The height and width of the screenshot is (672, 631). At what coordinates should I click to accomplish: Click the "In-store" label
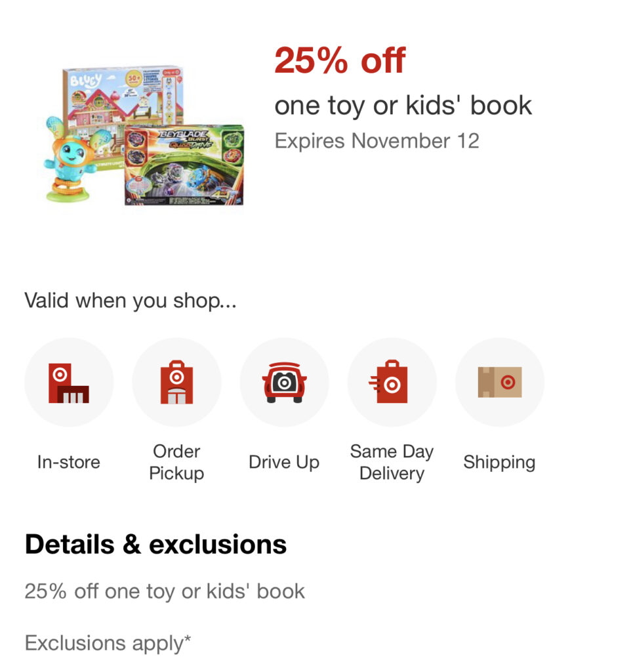69,462
